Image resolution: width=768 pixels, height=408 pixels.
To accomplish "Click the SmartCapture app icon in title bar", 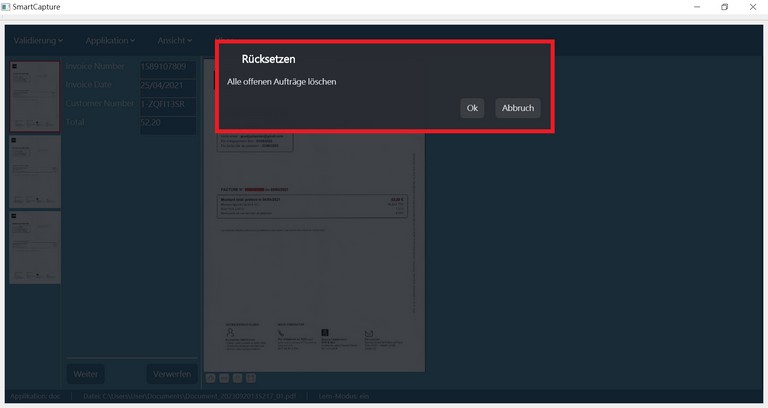I will [6, 7].
